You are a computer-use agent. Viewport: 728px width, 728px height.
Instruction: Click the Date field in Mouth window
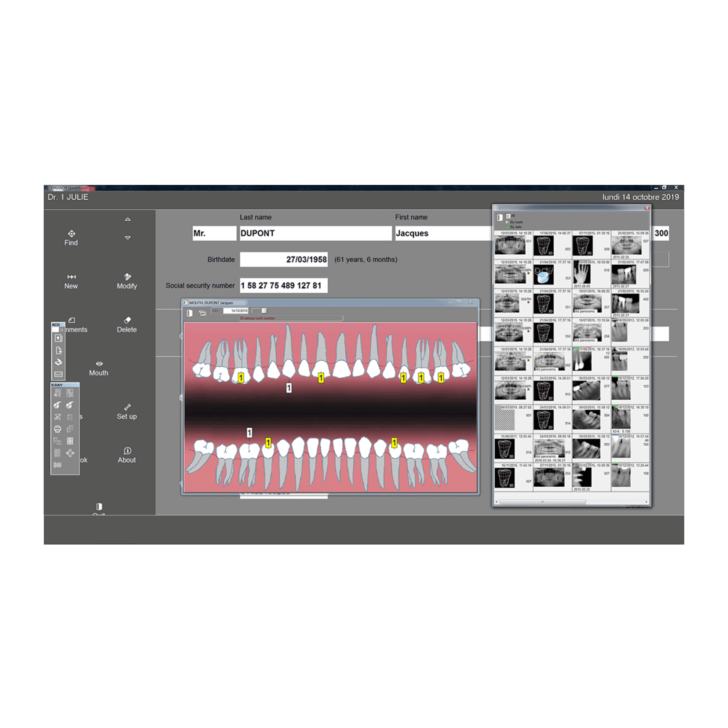(x=236, y=311)
